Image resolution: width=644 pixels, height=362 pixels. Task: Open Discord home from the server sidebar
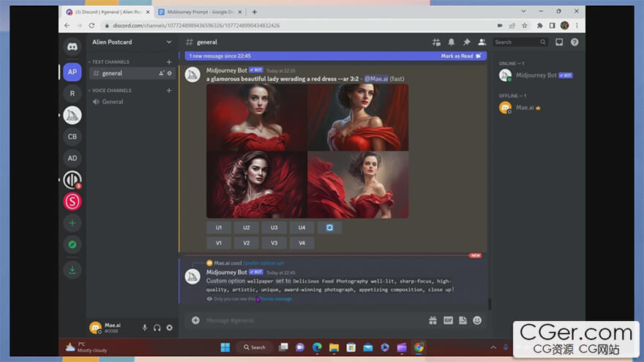pos(72,47)
